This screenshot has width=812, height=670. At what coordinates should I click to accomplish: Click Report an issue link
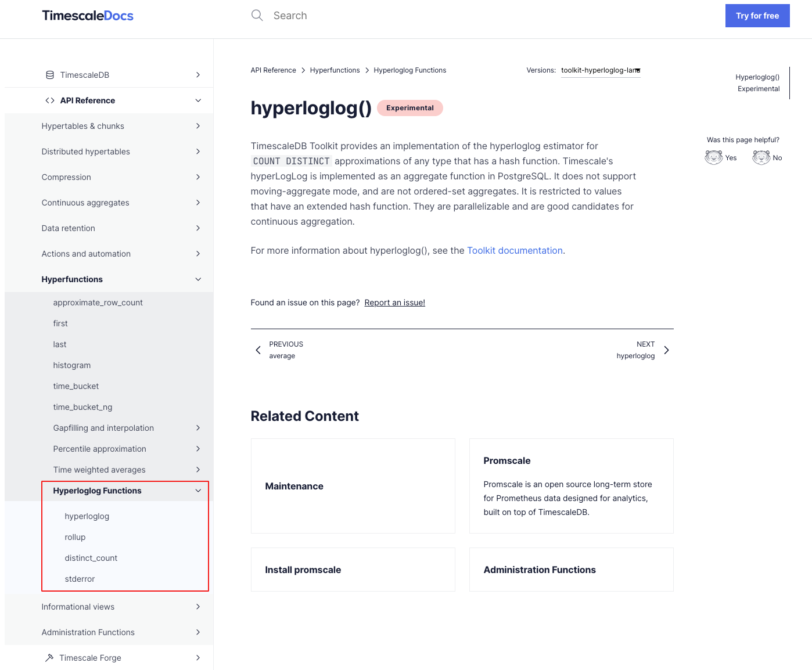[x=394, y=302]
